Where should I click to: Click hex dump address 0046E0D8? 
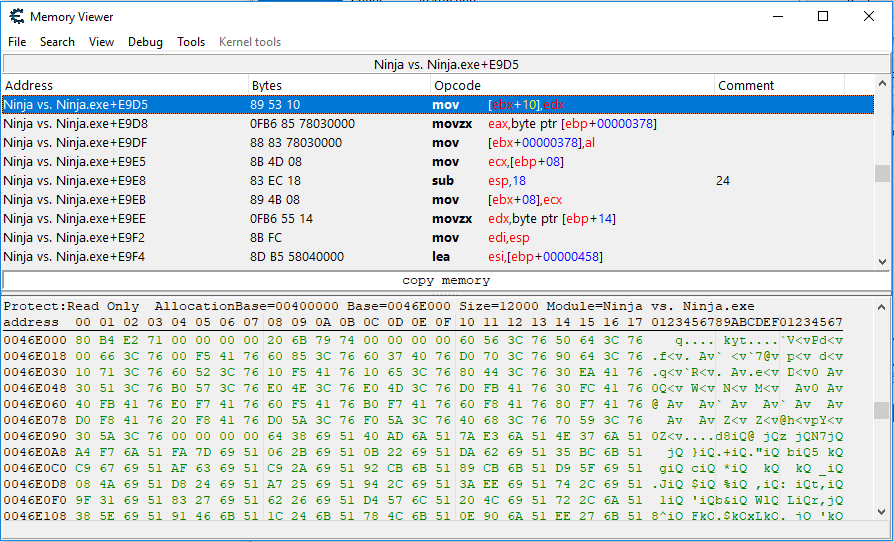pyautogui.click(x=35, y=484)
